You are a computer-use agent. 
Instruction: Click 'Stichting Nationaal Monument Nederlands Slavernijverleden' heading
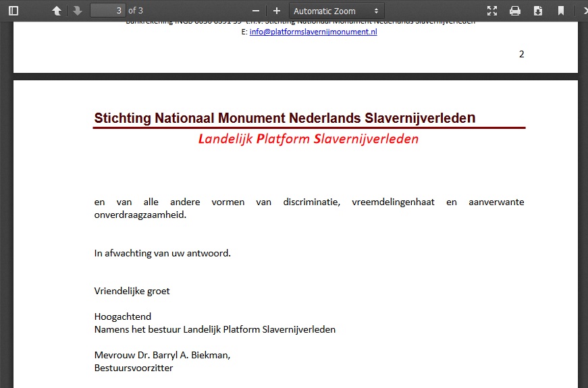pos(285,118)
